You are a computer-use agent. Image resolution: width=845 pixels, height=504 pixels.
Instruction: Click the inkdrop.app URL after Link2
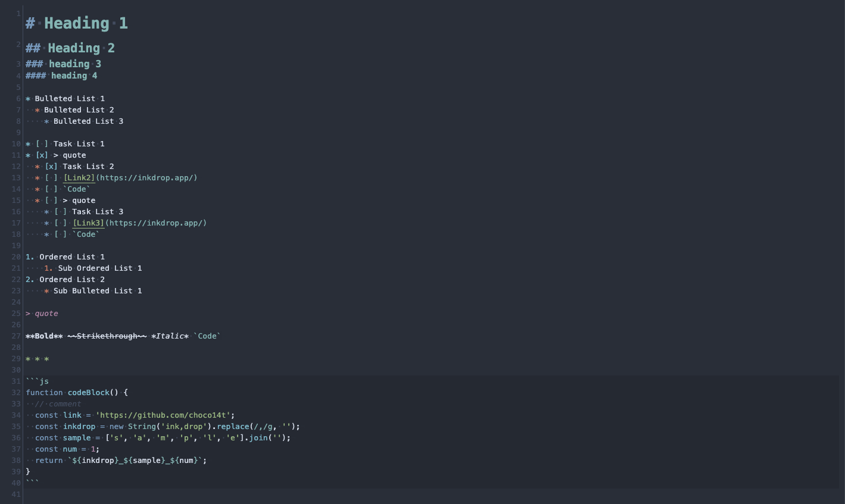(x=146, y=178)
